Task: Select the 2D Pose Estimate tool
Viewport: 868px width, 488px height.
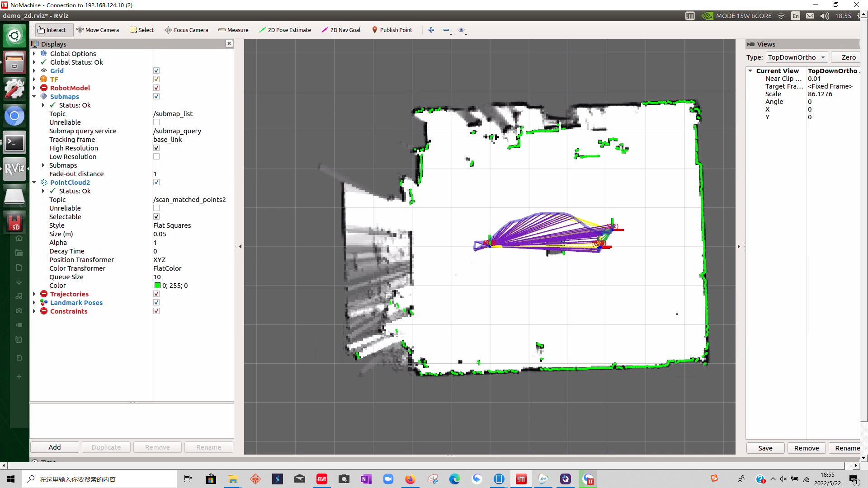Action: click(286, 30)
